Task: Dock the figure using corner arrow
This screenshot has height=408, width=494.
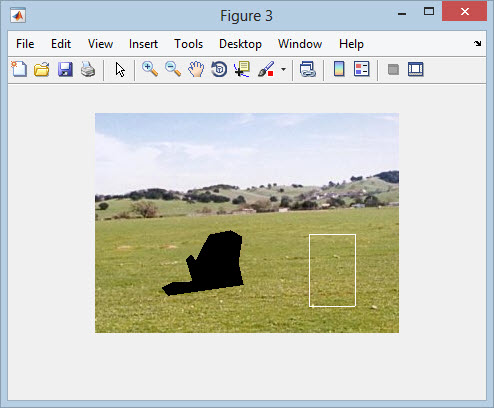Action: 478,43
